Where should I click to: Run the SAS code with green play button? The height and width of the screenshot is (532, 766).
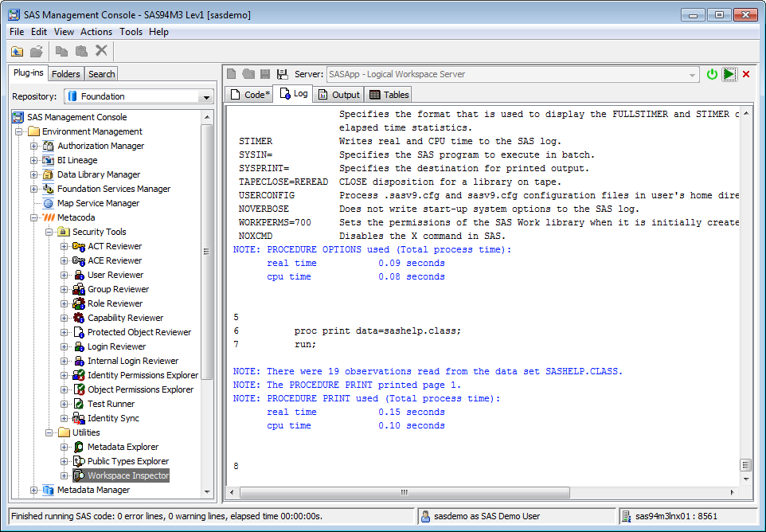[729, 74]
